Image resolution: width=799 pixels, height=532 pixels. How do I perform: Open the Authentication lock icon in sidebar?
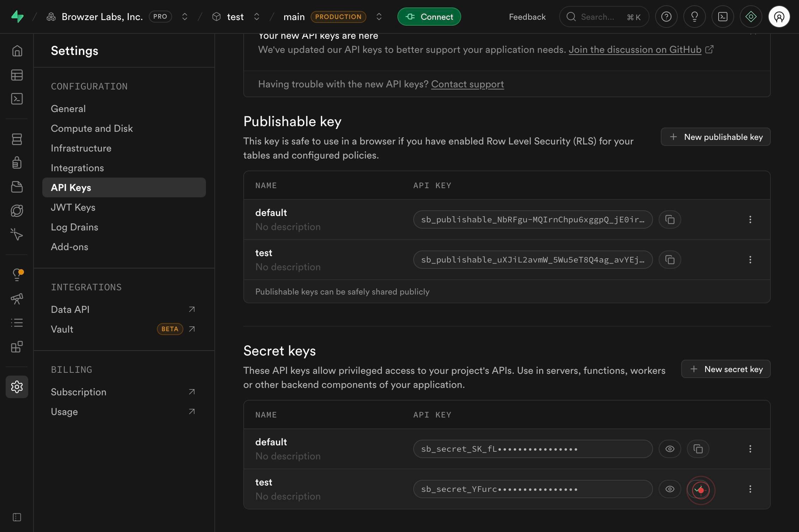point(17,163)
